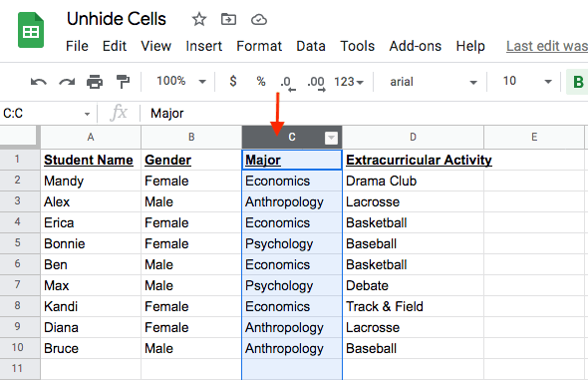Image resolution: width=588 pixels, height=380 pixels.
Task: Select the cell containing Erica
Action: coord(91,222)
